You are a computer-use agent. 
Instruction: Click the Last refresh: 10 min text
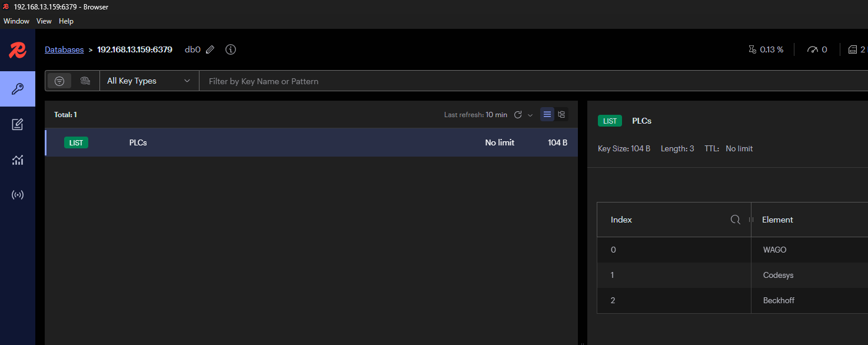[475, 115]
